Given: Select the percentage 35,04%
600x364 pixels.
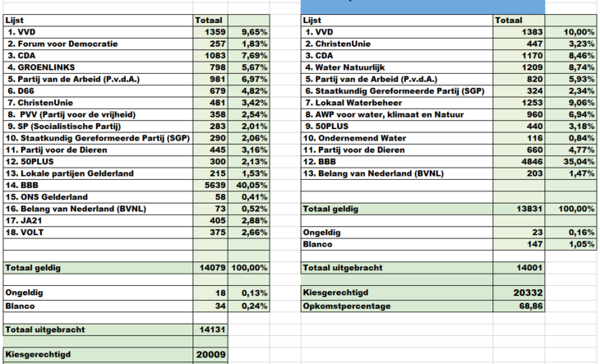Looking at the screenshot, I should coord(570,162).
